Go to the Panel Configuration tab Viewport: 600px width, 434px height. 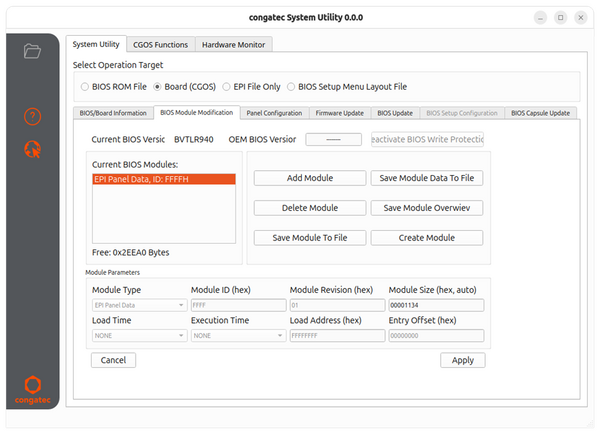(x=274, y=113)
